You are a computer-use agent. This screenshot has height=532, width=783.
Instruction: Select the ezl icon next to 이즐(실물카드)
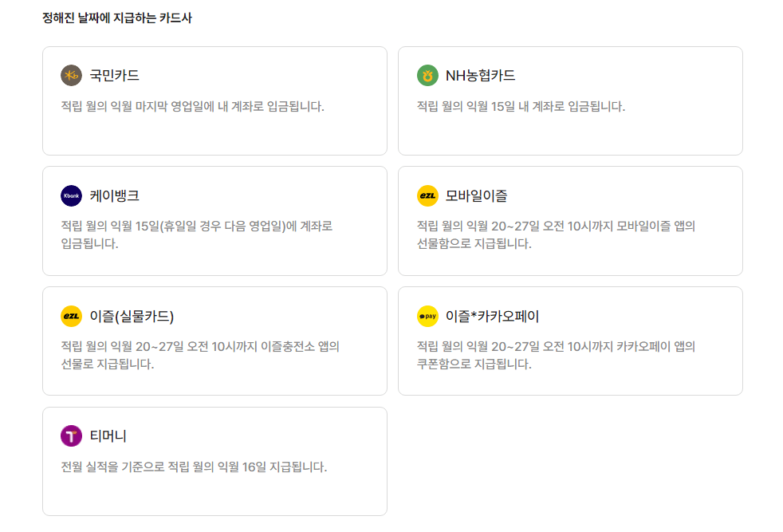pos(69,316)
